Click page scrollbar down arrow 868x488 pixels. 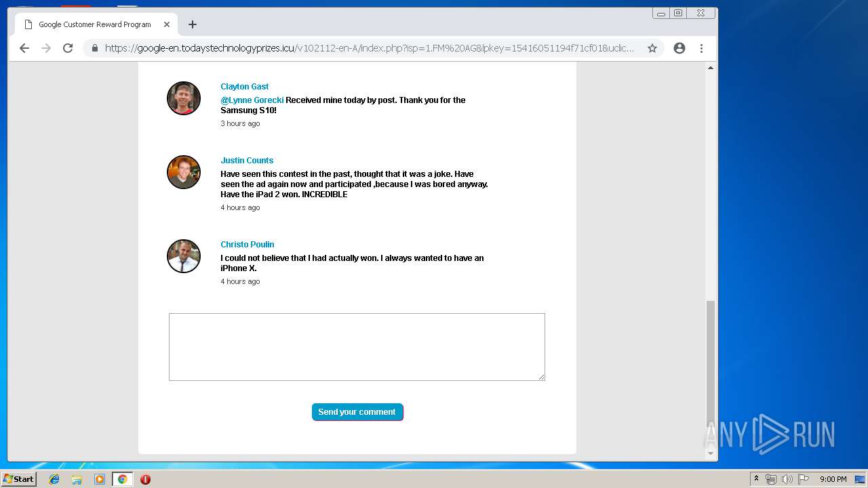coord(711,453)
